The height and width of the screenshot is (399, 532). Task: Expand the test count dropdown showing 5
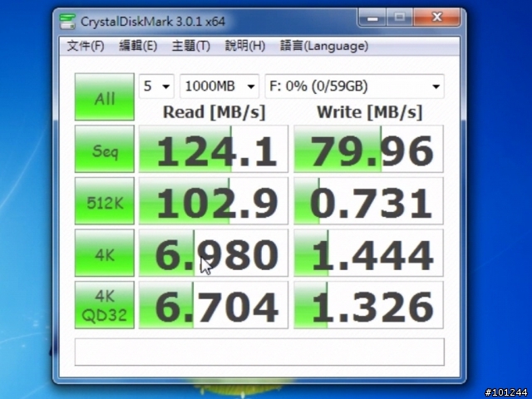(x=156, y=86)
